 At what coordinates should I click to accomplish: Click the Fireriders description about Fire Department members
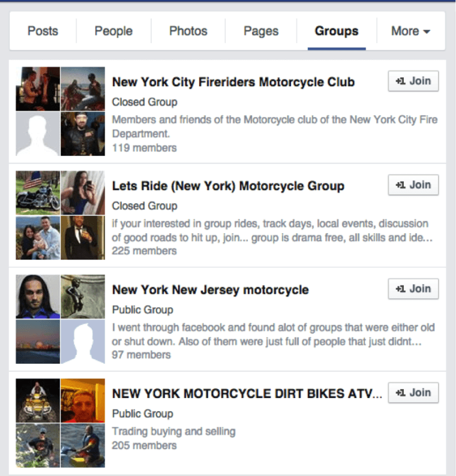275,126
